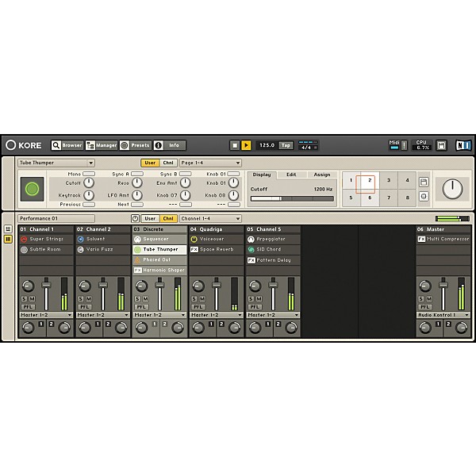The width and height of the screenshot is (476, 476).
Task: Click the mixer view icon on left sidebar
Action: 8,240
